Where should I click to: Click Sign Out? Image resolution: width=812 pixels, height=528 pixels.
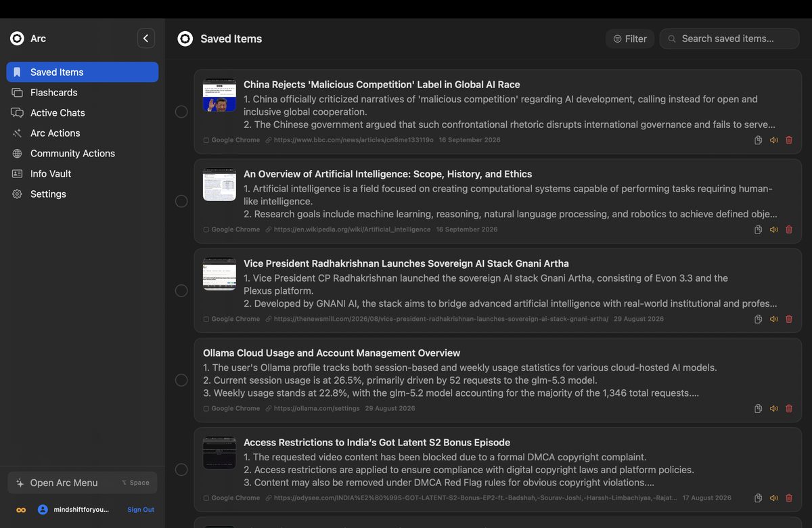click(141, 510)
